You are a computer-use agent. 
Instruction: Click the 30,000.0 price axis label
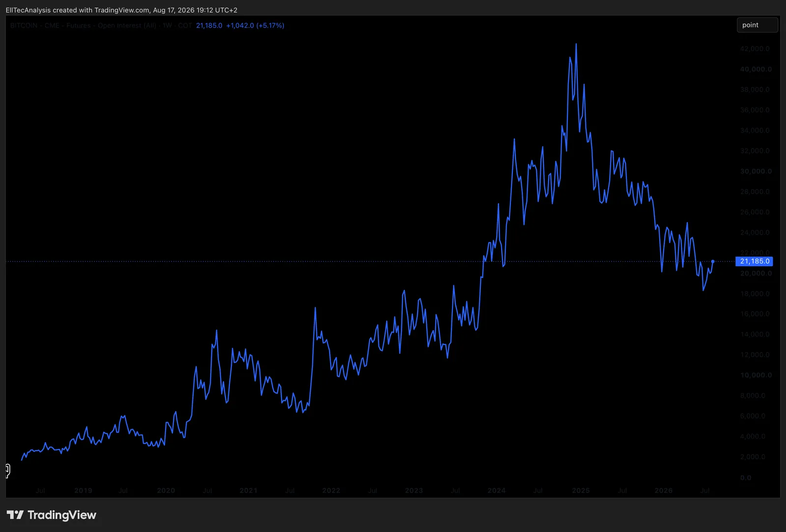[x=756, y=171]
